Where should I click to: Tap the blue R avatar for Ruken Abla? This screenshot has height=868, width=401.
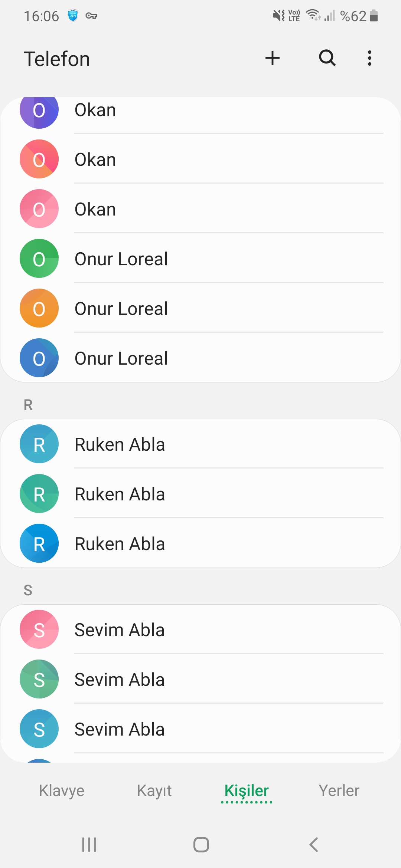[39, 543]
